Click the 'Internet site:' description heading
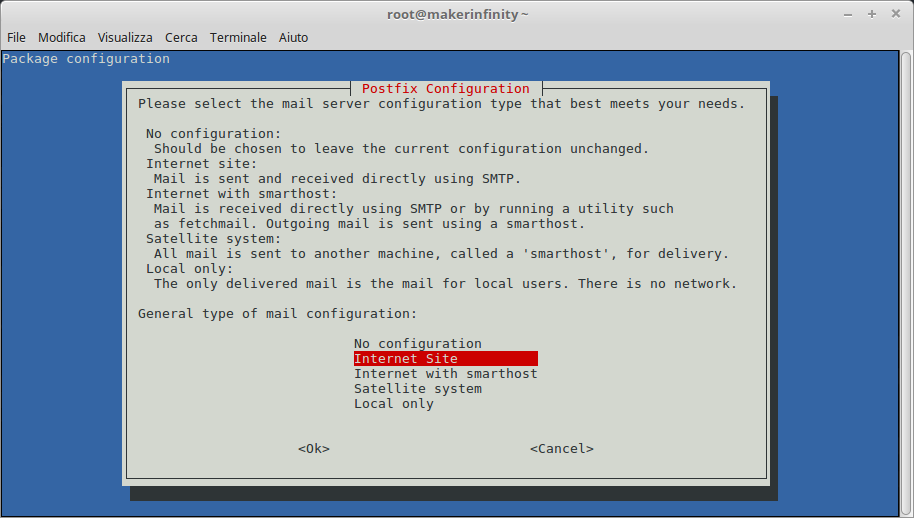This screenshot has height=518, width=914. 202,164
